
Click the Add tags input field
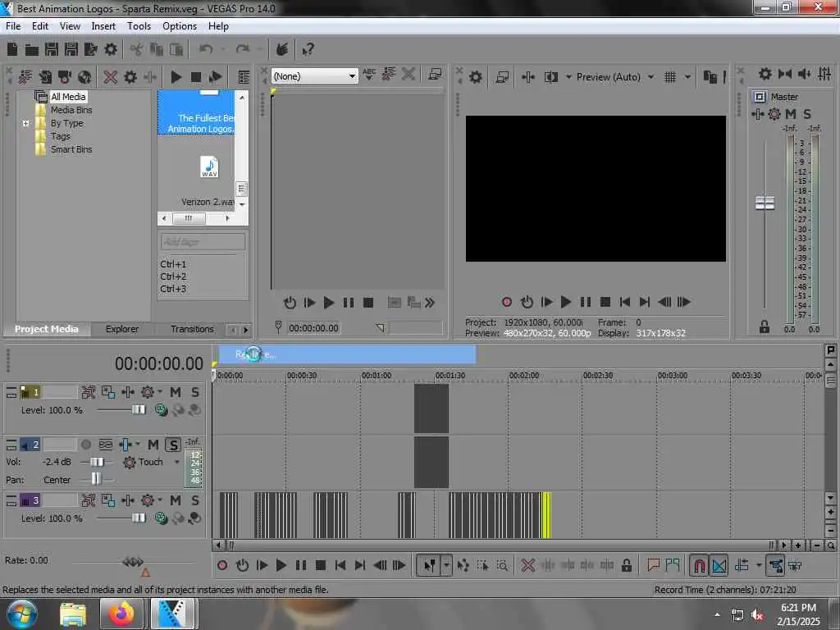[203, 242]
